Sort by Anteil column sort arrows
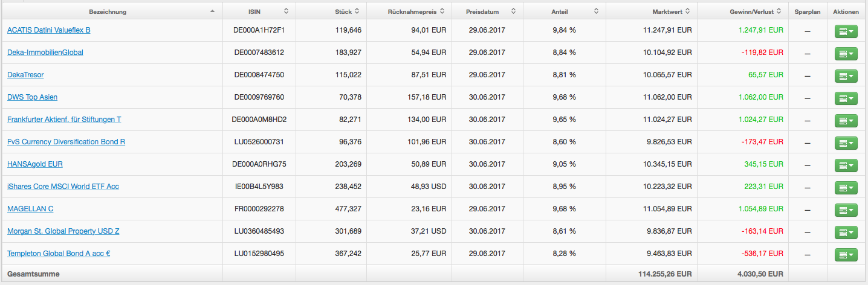The height and width of the screenshot is (285, 868). [596, 11]
